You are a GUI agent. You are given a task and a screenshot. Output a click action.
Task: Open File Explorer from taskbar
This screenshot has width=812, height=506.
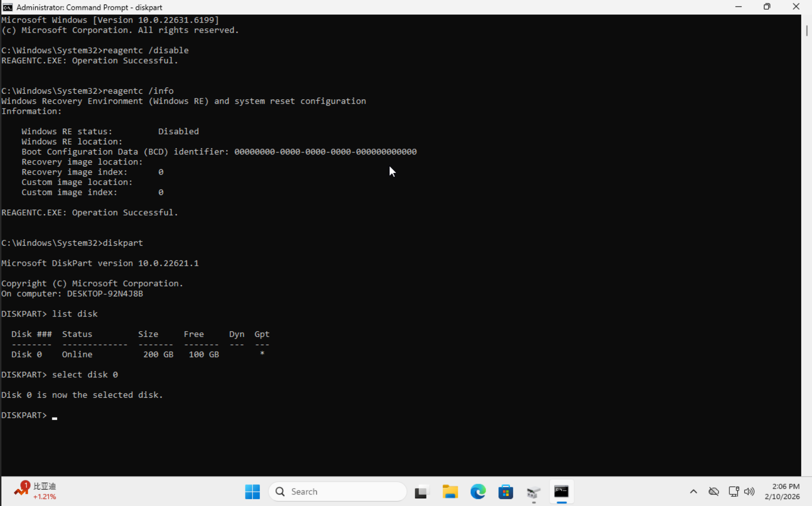pyautogui.click(x=450, y=492)
